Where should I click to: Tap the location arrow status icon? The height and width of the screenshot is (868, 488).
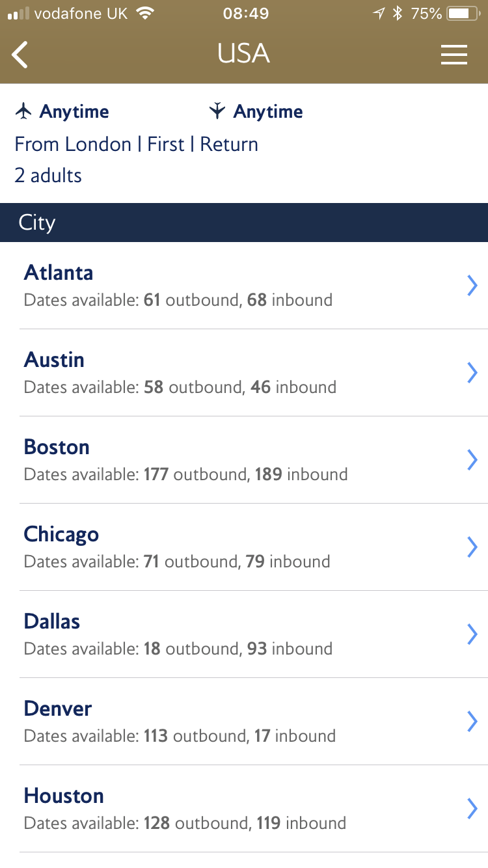(x=379, y=14)
